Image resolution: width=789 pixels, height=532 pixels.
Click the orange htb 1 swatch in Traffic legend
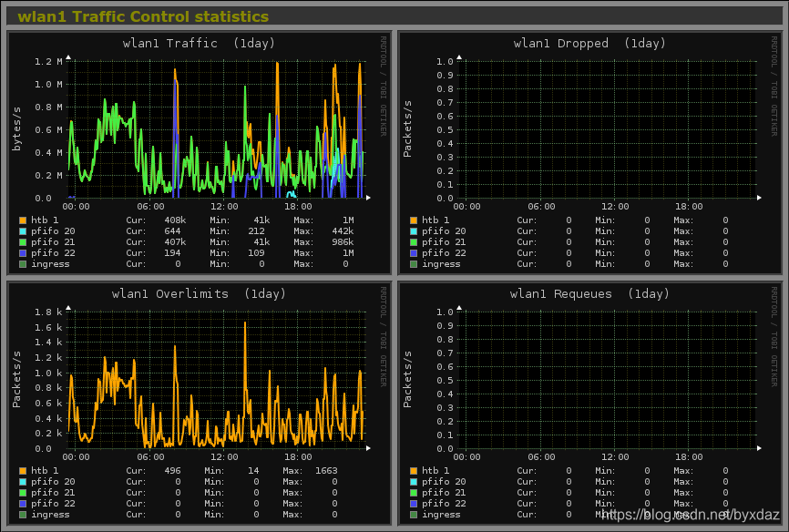(x=23, y=220)
